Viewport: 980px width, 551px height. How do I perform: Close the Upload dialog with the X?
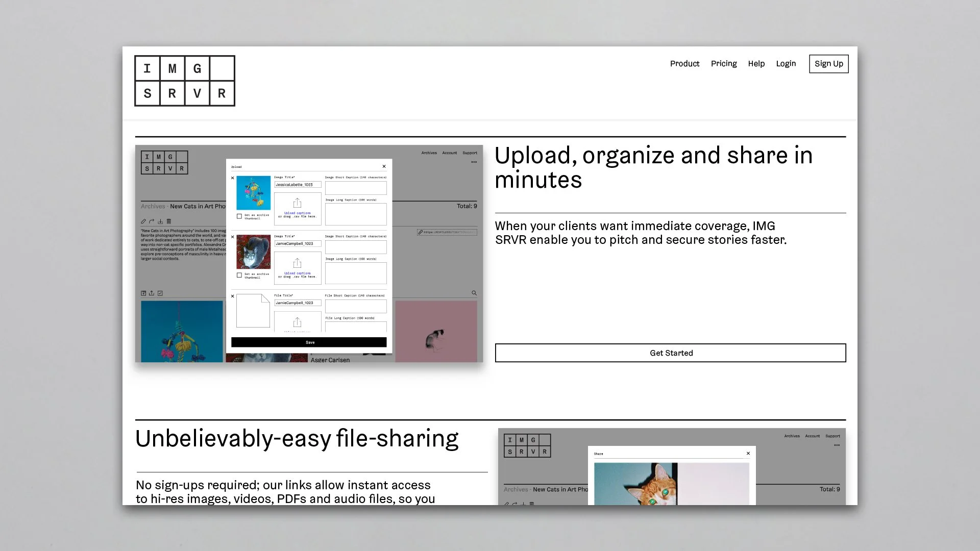[384, 166]
